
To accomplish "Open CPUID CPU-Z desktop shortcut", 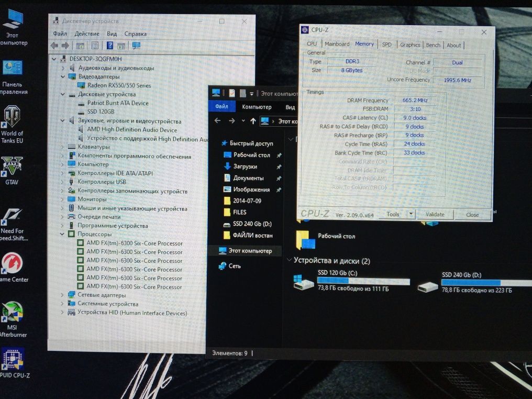I will [14, 363].
